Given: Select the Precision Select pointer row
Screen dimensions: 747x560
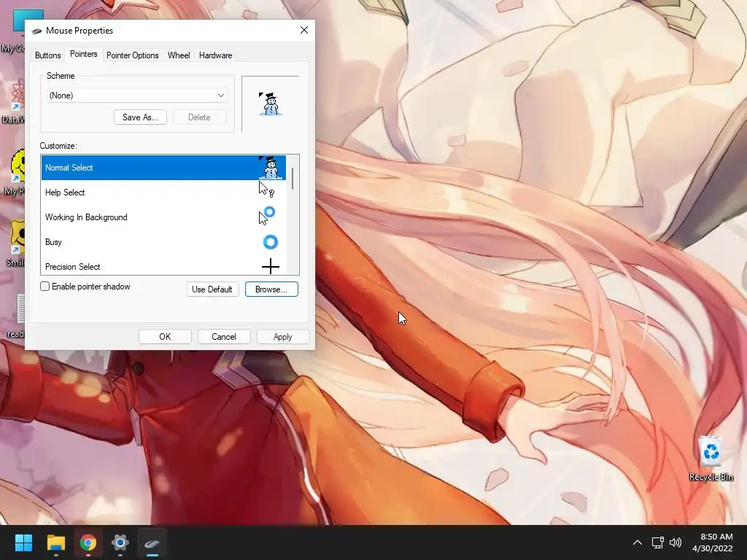Looking at the screenshot, I should (x=163, y=266).
